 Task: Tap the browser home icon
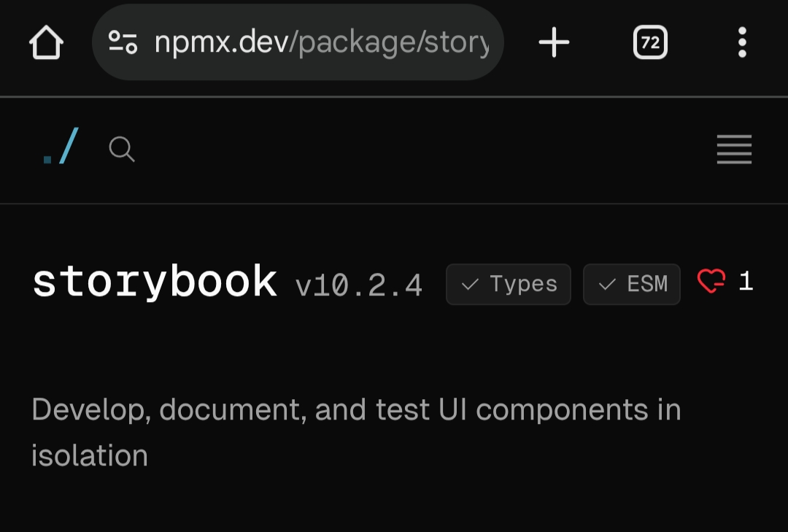coord(46,43)
